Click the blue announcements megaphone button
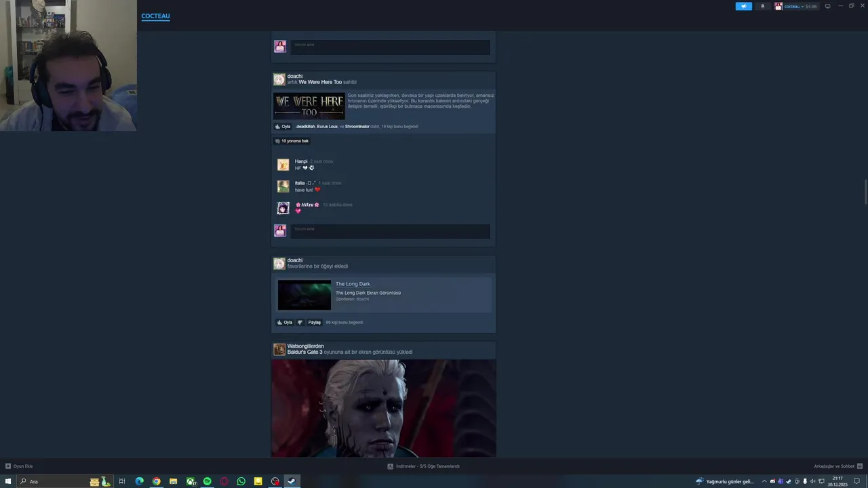The height and width of the screenshot is (488, 868). click(x=744, y=6)
